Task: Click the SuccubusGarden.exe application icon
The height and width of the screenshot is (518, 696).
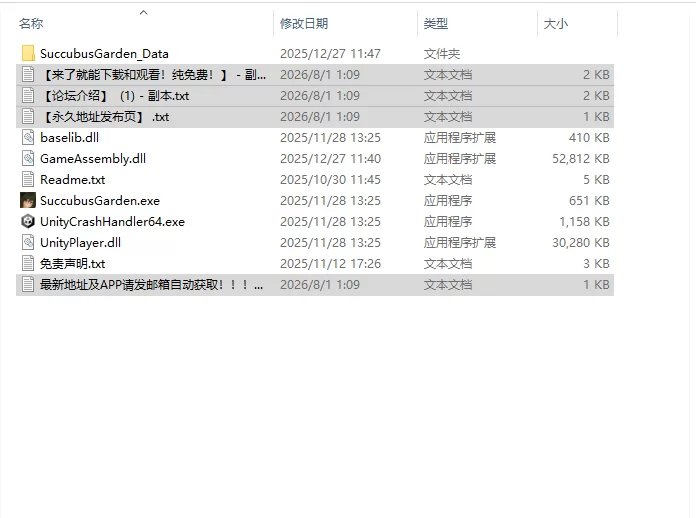Action: pos(28,201)
